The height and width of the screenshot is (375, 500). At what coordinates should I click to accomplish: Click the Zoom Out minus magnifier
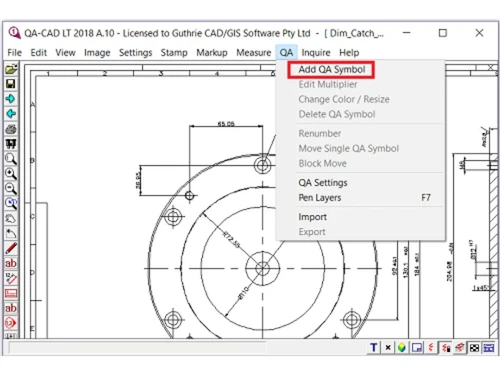(x=11, y=189)
